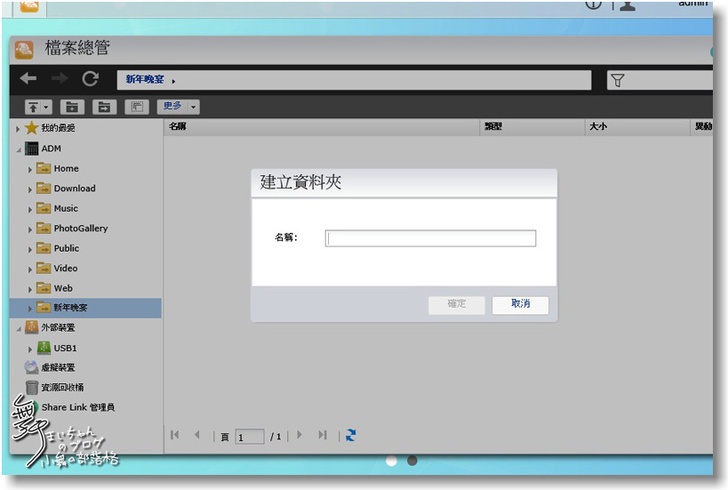
Task: Select the white desktop page dot
Action: [391, 461]
